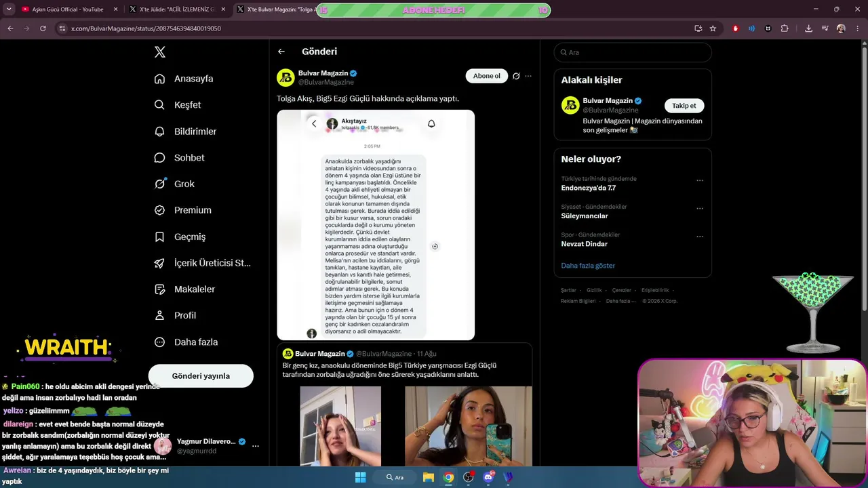This screenshot has width=868, height=488.
Task: Open account menu dots beside Yagmur Dilavero
Action: (x=256, y=446)
